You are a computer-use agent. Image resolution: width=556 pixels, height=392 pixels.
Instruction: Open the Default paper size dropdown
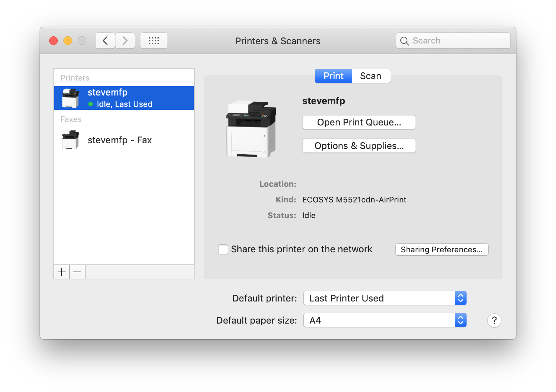point(385,320)
